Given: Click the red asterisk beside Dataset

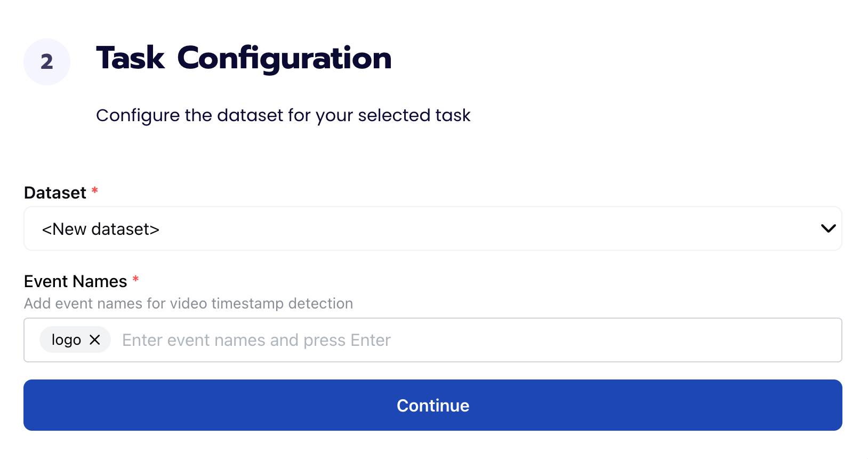Looking at the screenshot, I should coord(95,191).
